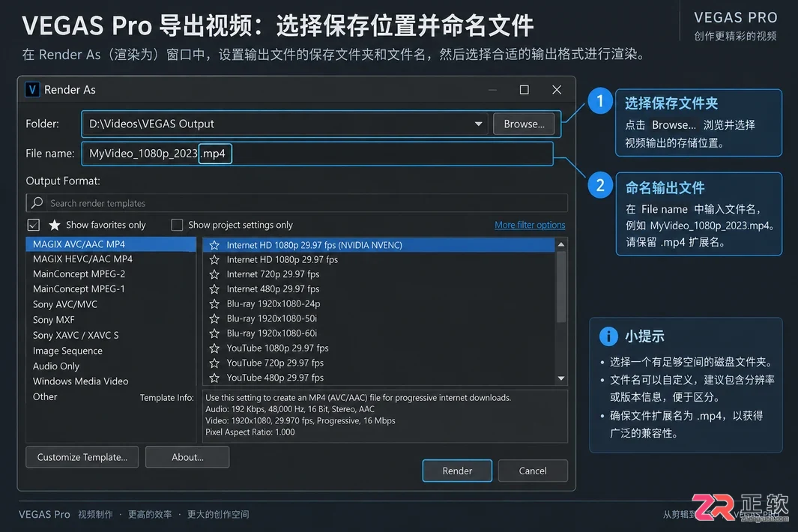This screenshot has height=532, width=798.
Task: Click the template list scrollbar thumb
Action: pos(560,287)
